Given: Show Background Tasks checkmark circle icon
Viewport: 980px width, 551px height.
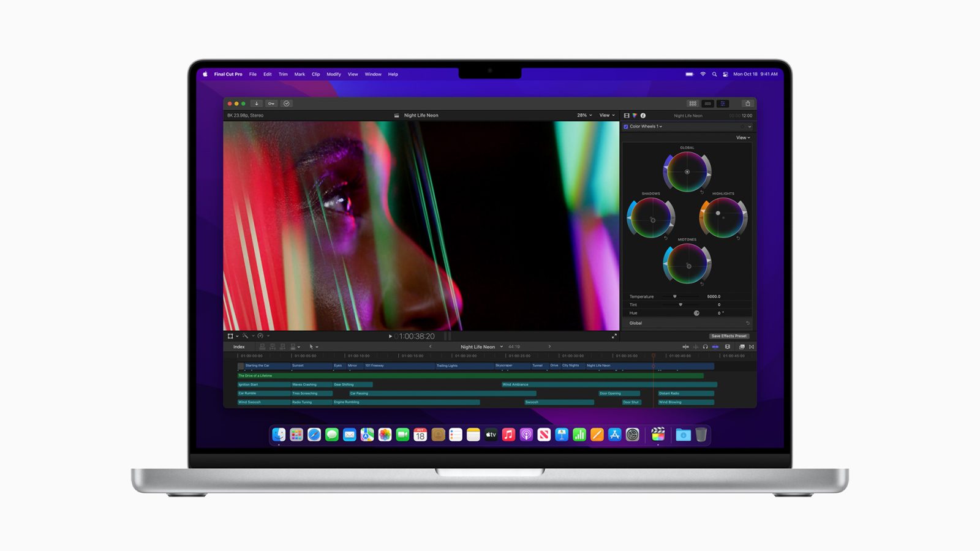Looking at the screenshot, I should [x=286, y=103].
